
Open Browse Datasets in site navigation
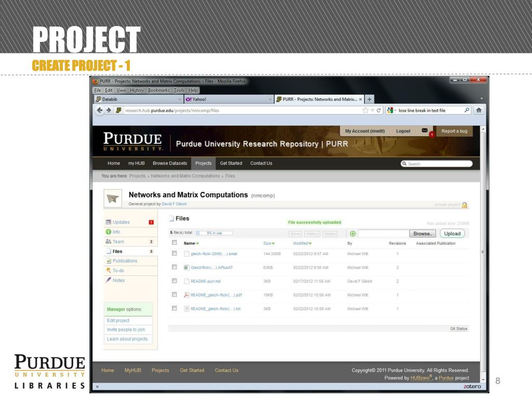(x=170, y=163)
